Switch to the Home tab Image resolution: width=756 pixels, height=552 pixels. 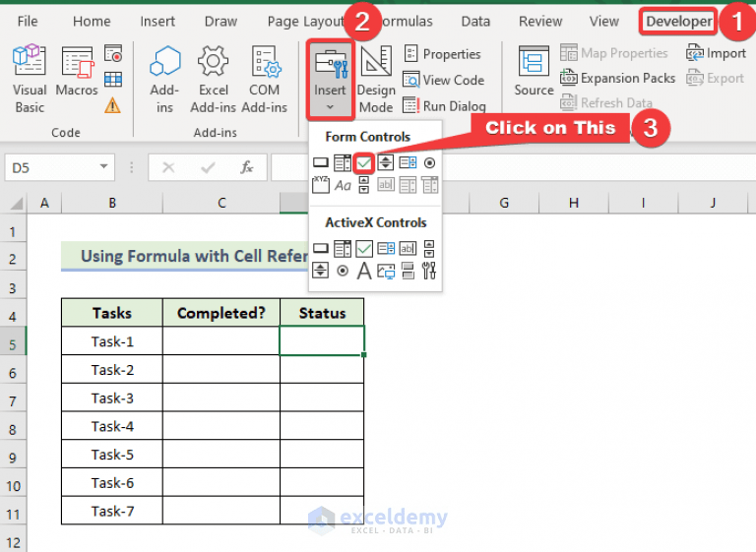pos(92,22)
